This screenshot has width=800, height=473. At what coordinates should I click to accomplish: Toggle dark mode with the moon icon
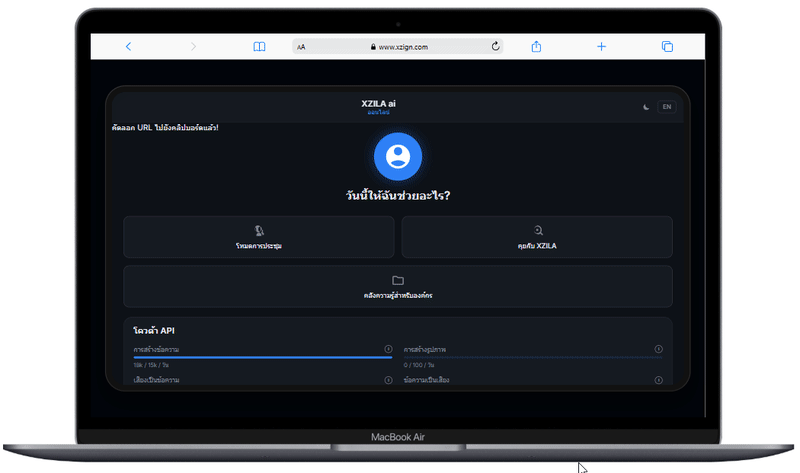click(x=646, y=107)
